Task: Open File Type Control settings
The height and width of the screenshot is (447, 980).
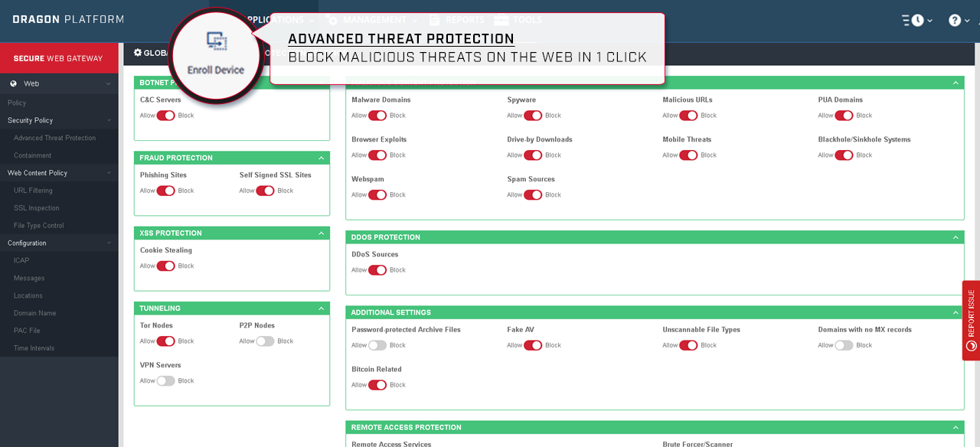Action: pyautogui.click(x=39, y=226)
